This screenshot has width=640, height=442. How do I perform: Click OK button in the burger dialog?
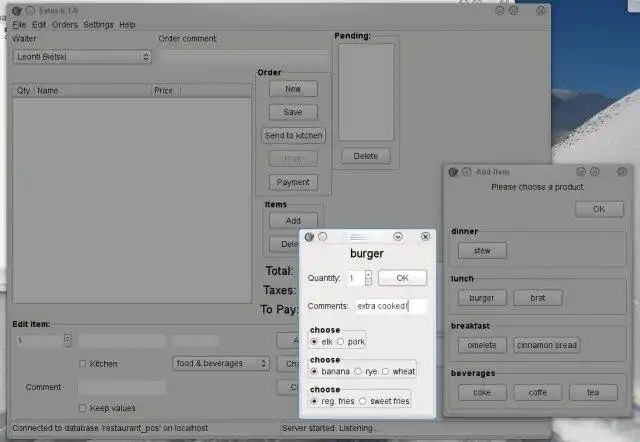tap(402, 278)
